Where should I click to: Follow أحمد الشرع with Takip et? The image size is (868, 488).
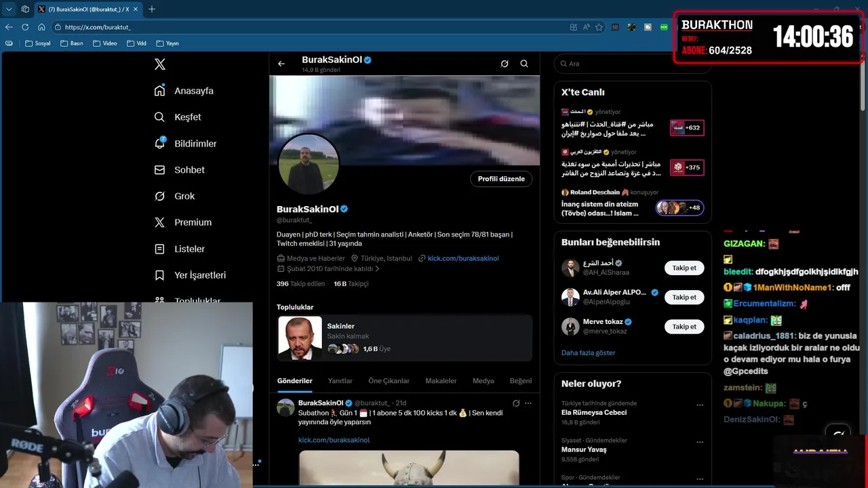click(x=684, y=268)
